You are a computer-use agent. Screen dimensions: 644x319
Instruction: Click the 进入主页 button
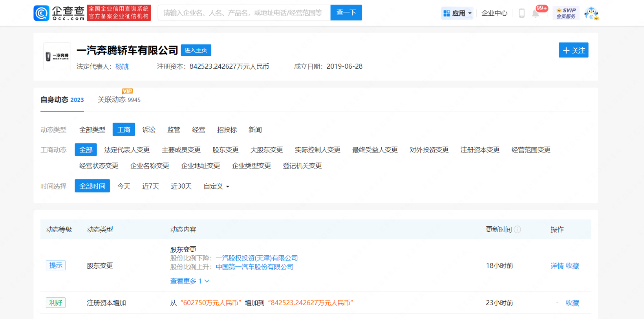196,50
